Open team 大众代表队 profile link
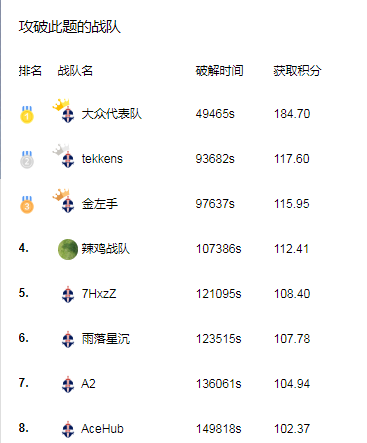Screen dimensions: 367x443 click(112, 114)
